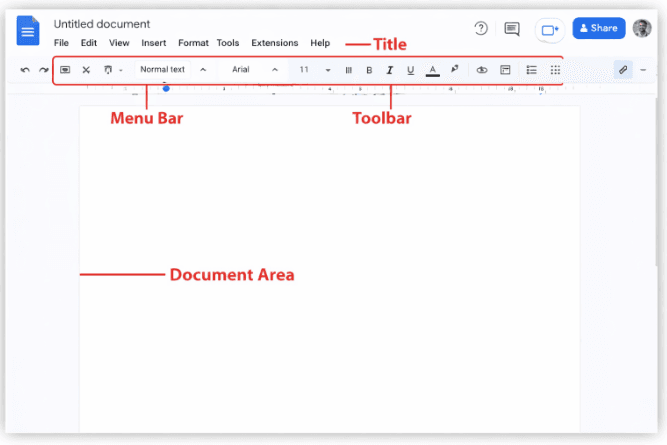Click the blue Share button
This screenshot has width=667, height=445.
[x=598, y=29]
